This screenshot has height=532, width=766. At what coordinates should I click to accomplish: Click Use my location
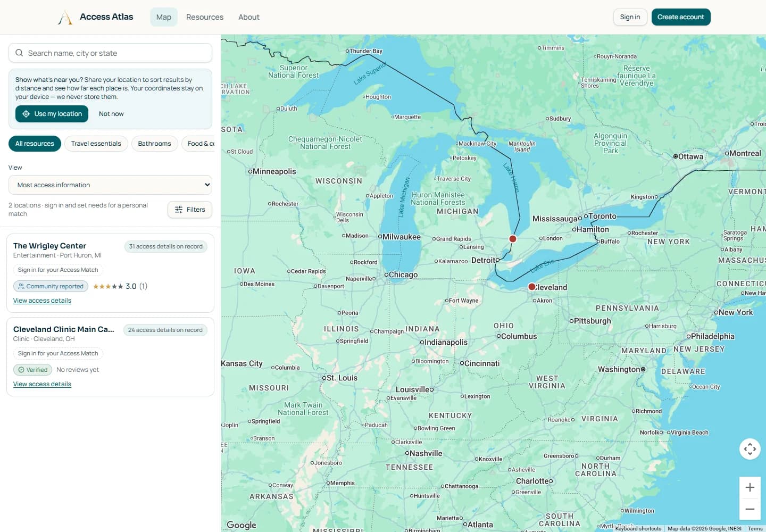pos(52,114)
